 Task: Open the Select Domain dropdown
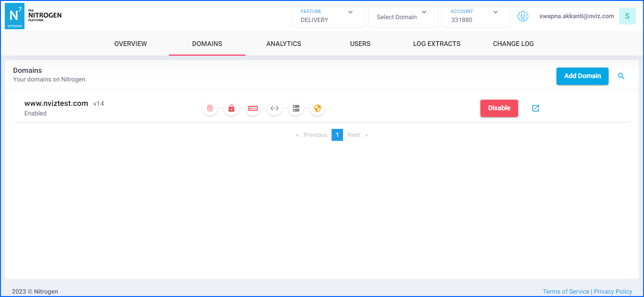point(403,16)
